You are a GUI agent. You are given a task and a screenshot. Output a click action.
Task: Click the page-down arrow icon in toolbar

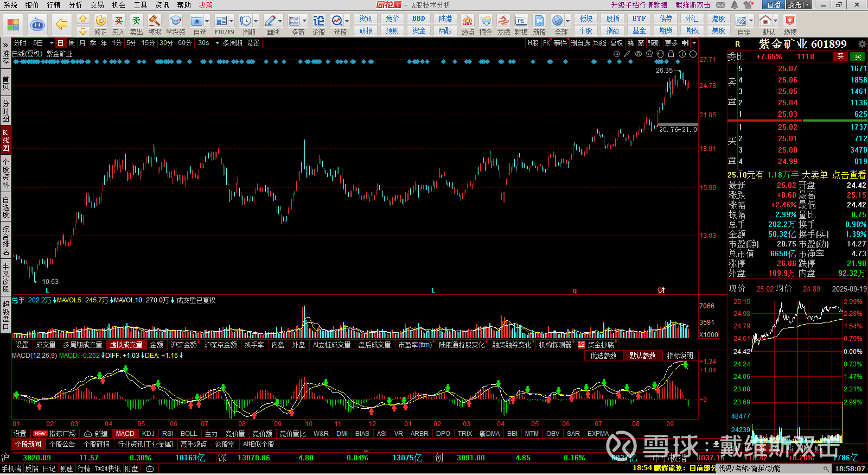pyautogui.click(x=82, y=31)
